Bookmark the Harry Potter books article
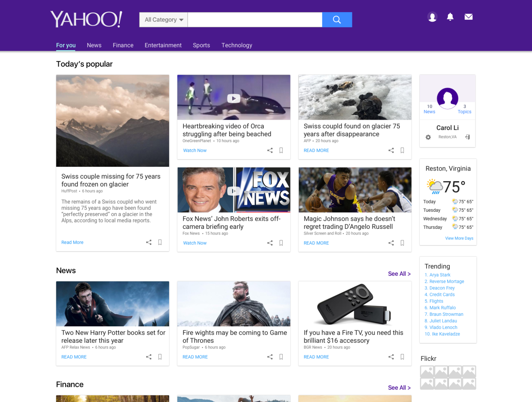This screenshot has width=532, height=402. pos(160,357)
